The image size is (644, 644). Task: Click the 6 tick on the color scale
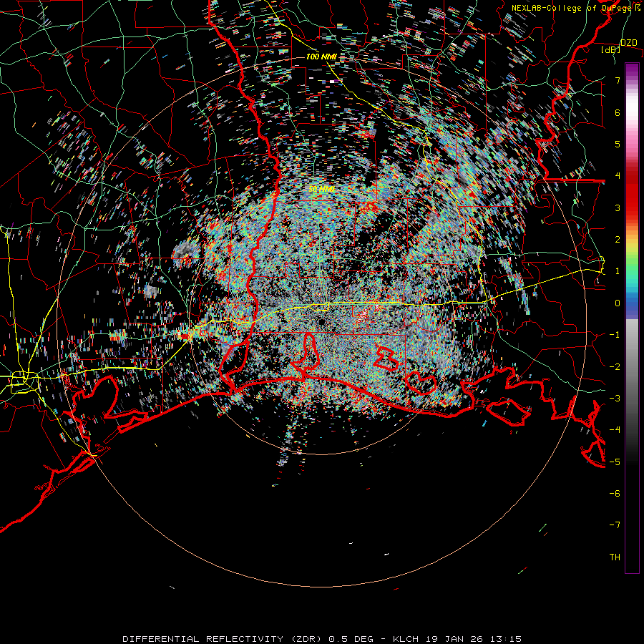click(x=618, y=112)
